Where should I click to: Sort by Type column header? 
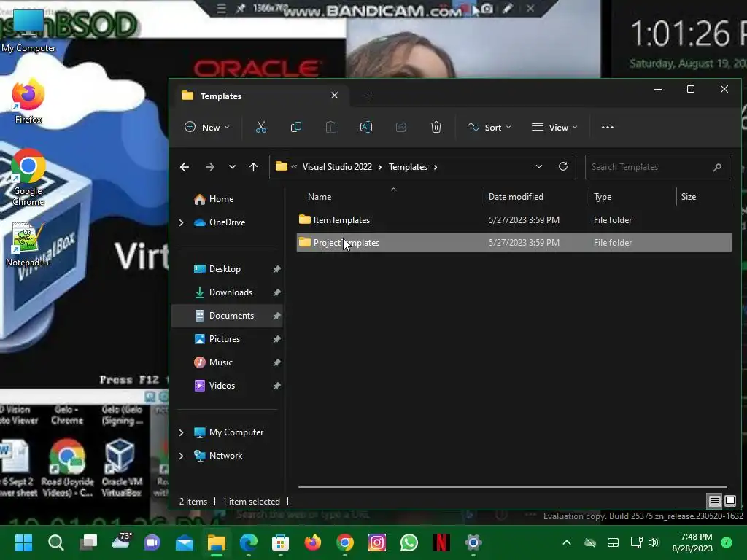pyautogui.click(x=602, y=197)
